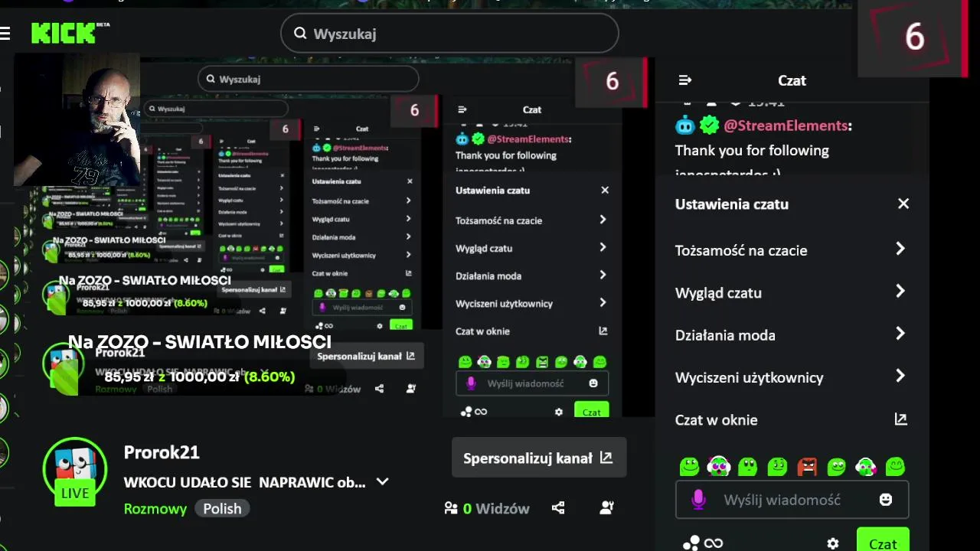The image size is (980, 551).
Task: Click the StreamElements verified badge
Action: coord(709,125)
